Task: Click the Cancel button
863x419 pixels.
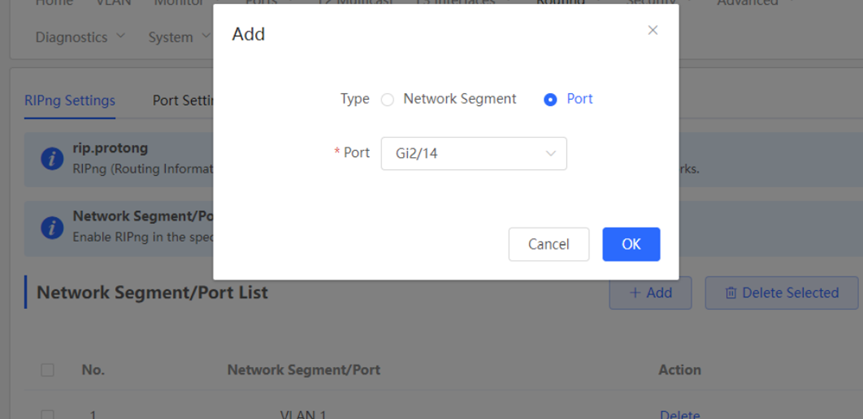Action: [549, 244]
